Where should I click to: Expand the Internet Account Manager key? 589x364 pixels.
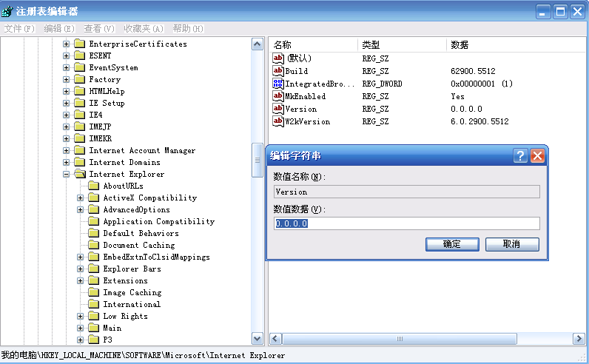[x=66, y=150]
